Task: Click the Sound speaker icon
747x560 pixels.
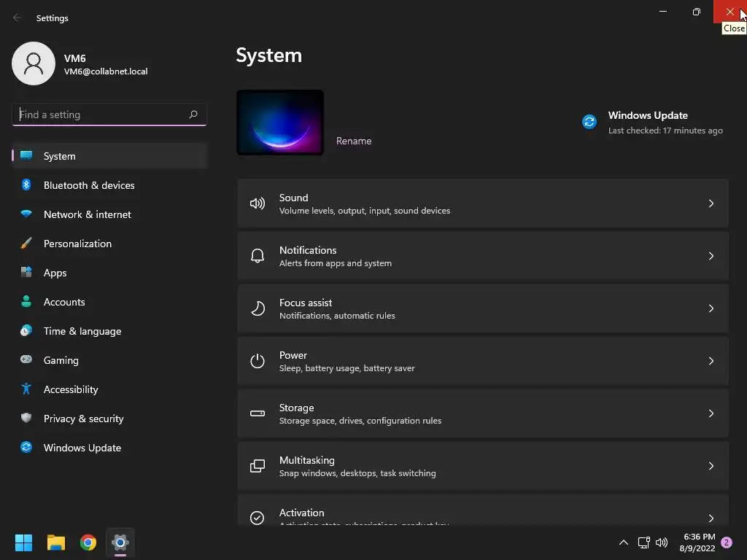Action: coord(258,204)
